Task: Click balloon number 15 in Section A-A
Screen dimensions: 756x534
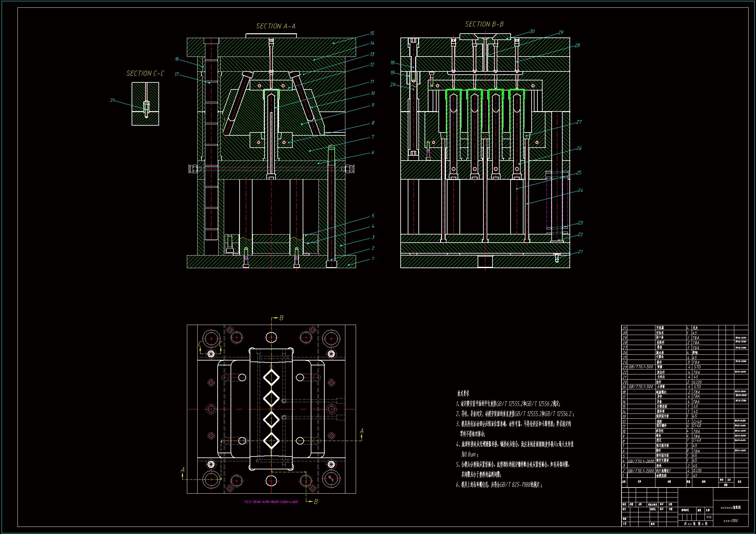Action: (x=372, y=33)
